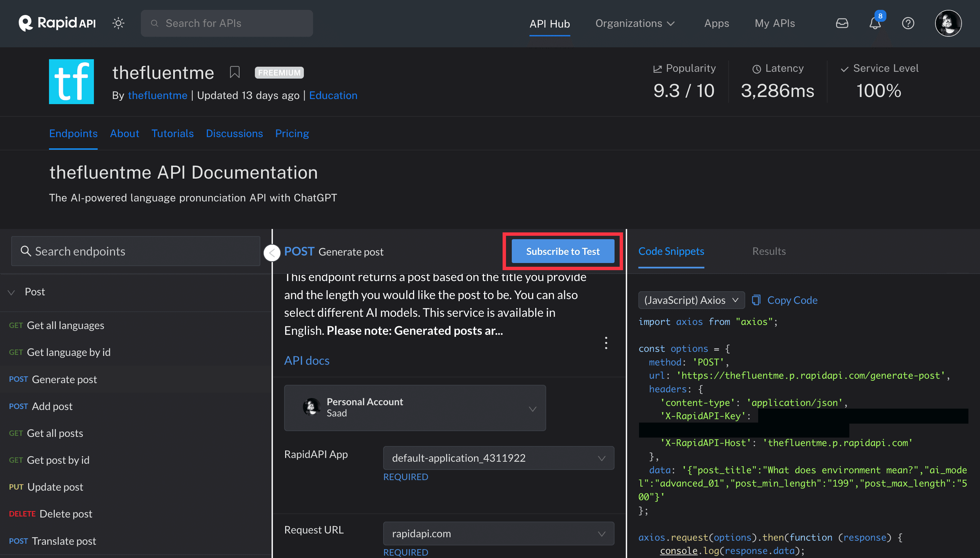Toggle the light/dark theme sun icon

click(x=118, y=23)
